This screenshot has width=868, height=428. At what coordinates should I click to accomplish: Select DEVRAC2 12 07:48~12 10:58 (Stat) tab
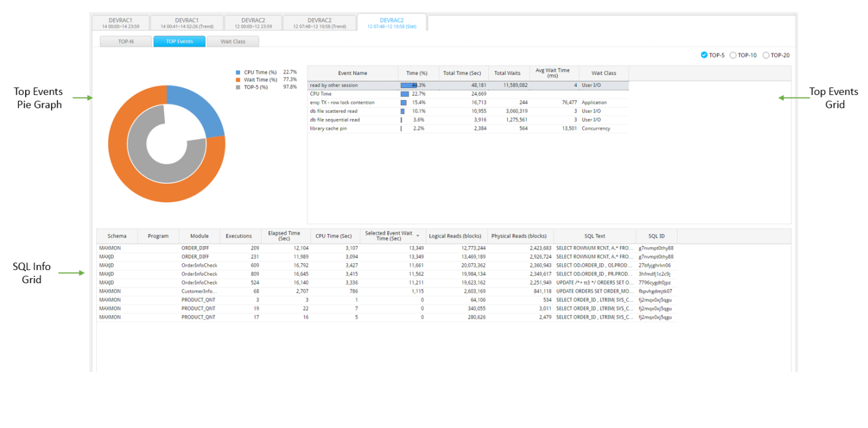click(x=392, y=23)
